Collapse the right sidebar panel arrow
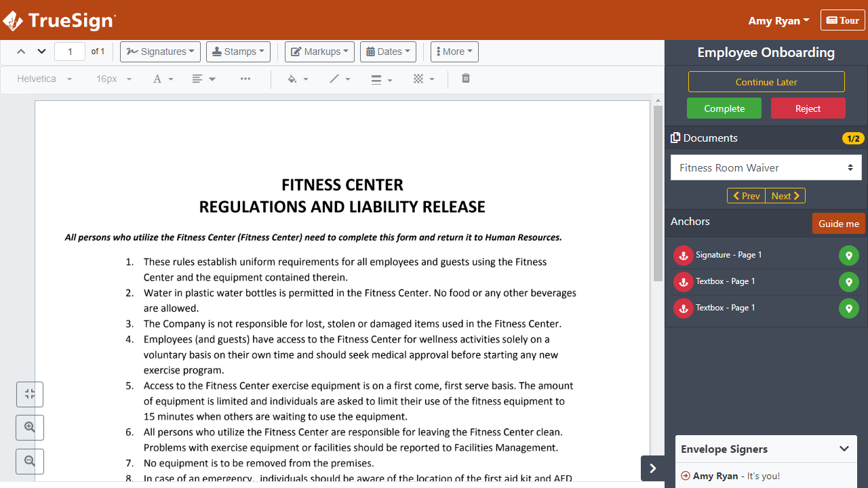Image resolution: width=868 pixels, height=488 pixels. click(652, 468)
